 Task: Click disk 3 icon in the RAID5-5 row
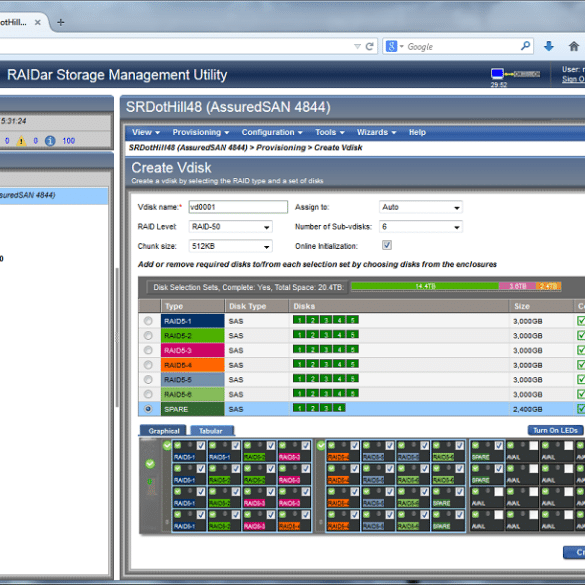[326, 379]
